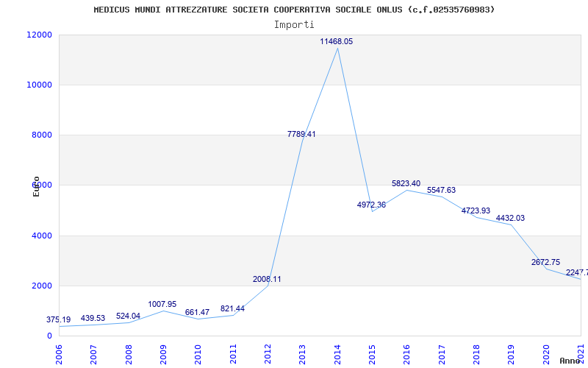588x368 pixels.
Task: Click the data label 4723.93
Action: pyautogui.click(x=476, y=211)
